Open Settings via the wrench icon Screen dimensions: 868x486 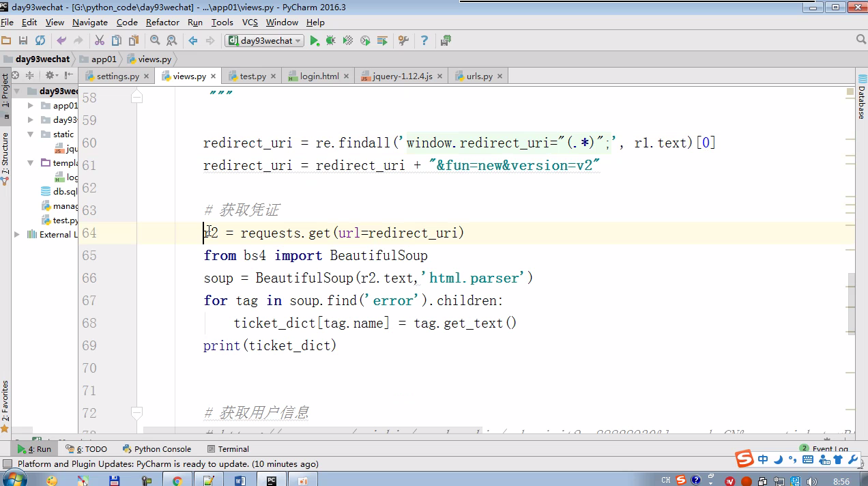pos(403,41)
